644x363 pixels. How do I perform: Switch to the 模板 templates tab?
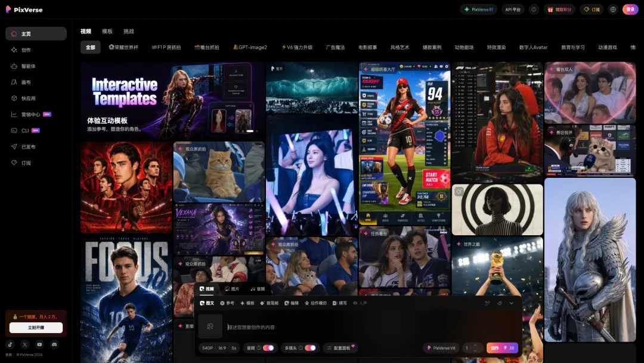[107, 31]
